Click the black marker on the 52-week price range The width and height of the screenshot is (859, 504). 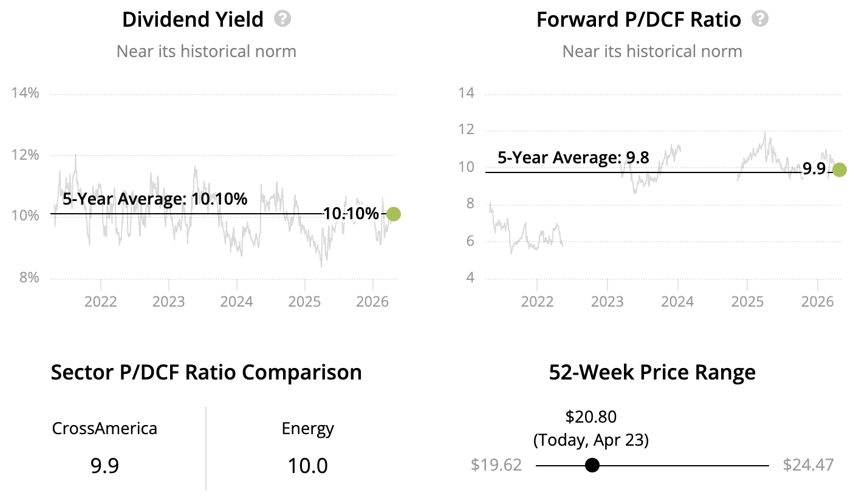coord(592,465)
